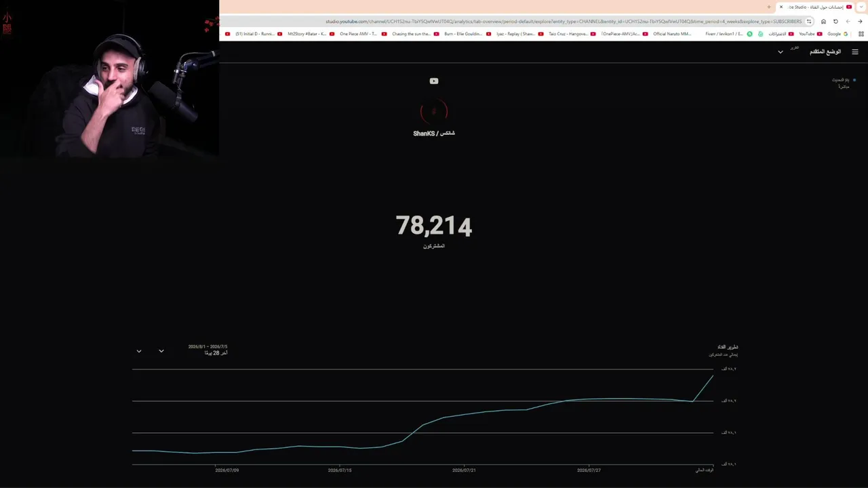Screen dimensions: 868x488
Task: Click the 2026/07/15 axis date
Action: 340,470
